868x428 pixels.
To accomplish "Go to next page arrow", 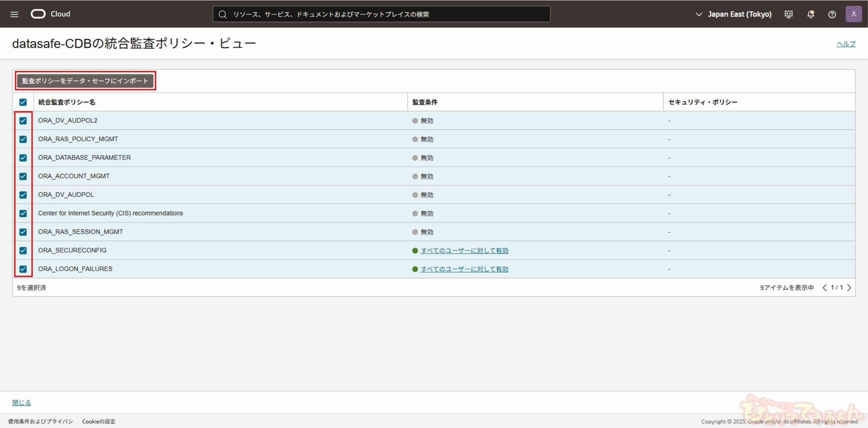I will click(849, 288).
